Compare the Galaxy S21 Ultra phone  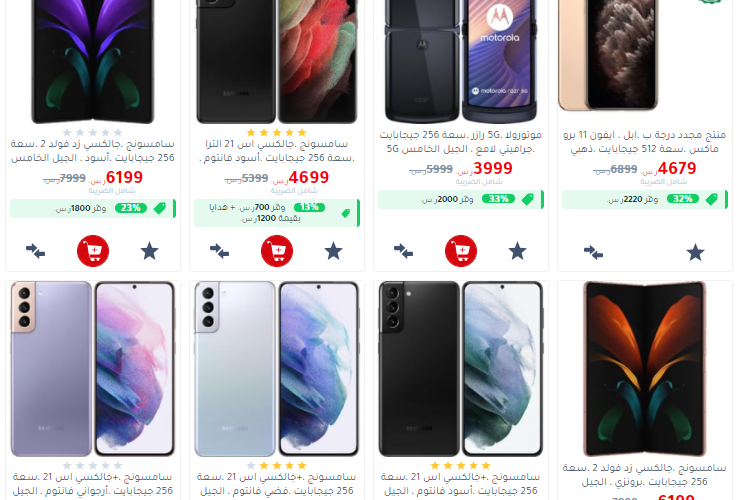pyautogui.click(x=219, y=251)
